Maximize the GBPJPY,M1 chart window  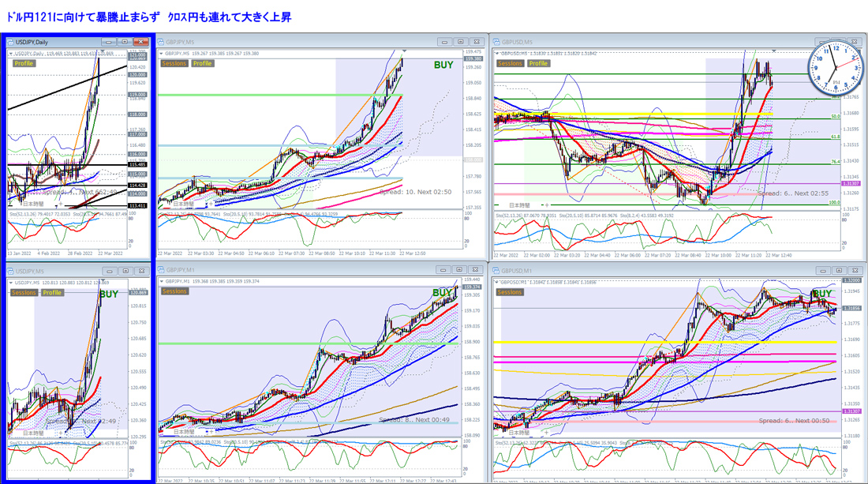(x=459, y=270)
